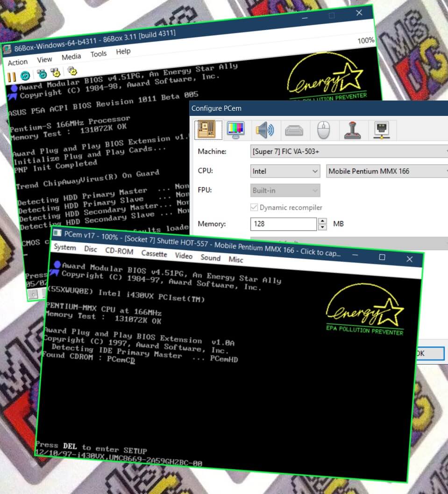Click "PNP Init Completed" line in 86Box
Screen dimensions: 448x494
point(56,166)
